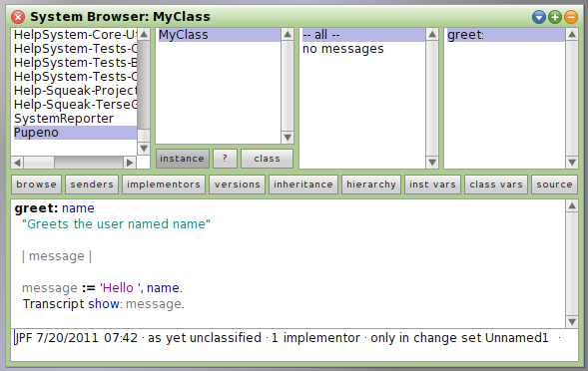The image size is (588, 371).
Task: Click right arrow of category horizontal scrollbar
Action: (x=130, y=163)
